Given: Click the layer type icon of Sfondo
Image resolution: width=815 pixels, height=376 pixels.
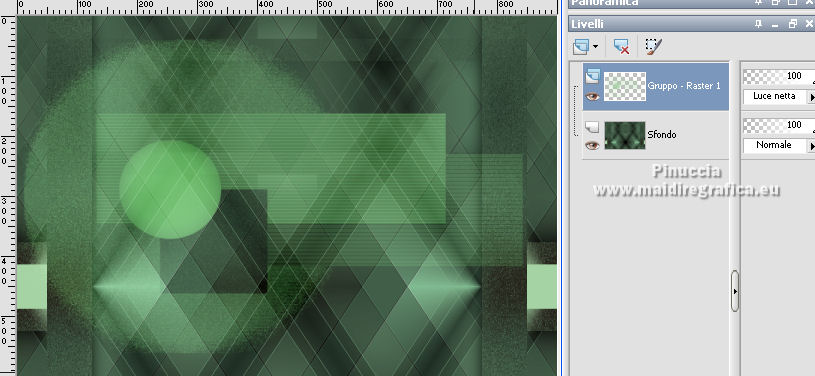Looking at the screenshot, I should 592,127.
